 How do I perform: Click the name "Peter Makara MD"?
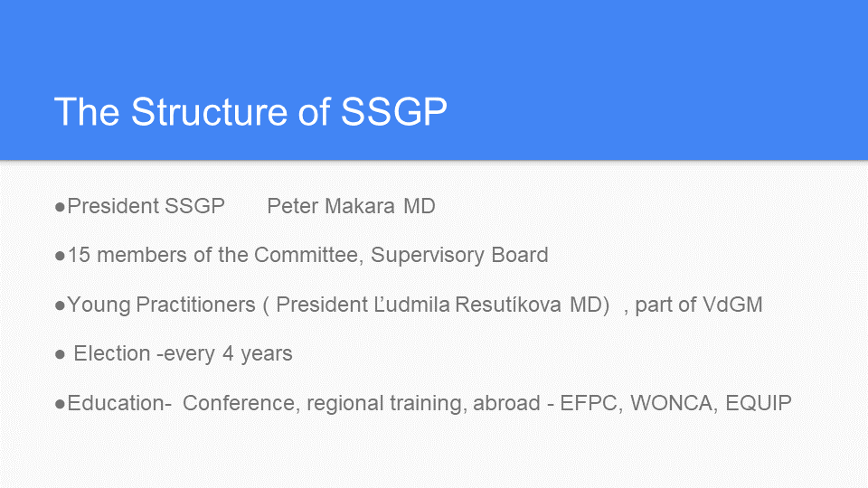(351, 206)
